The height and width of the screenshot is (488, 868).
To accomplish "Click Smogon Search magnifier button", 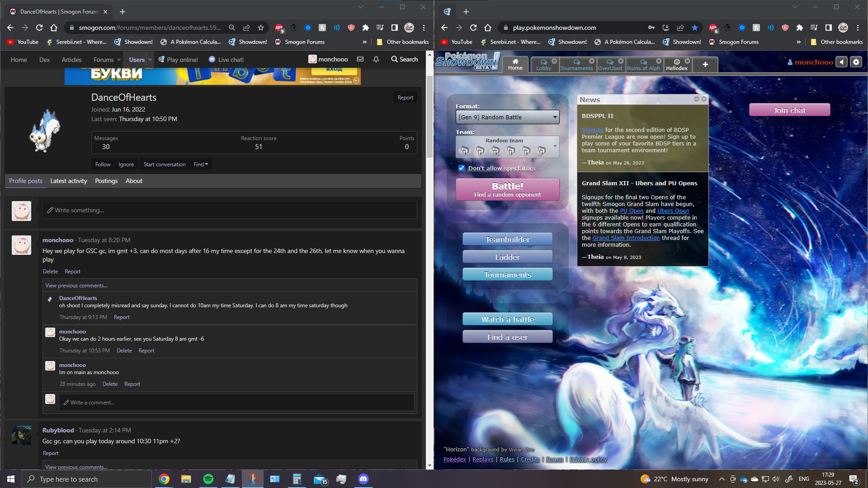I will pos(405,59).
